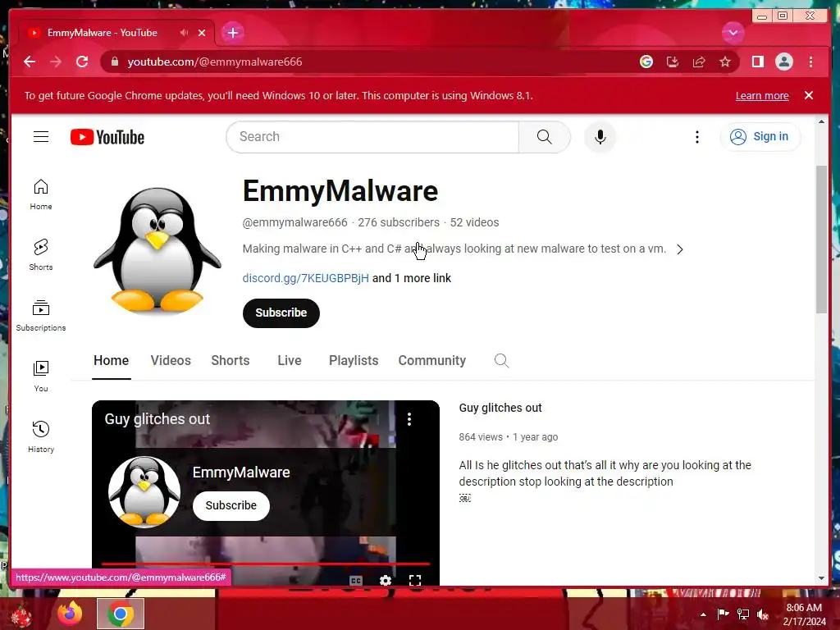The height and width of the screenshot is (630, 840).
Task: Click the Start button on taskbar
Action: [21, 614]
